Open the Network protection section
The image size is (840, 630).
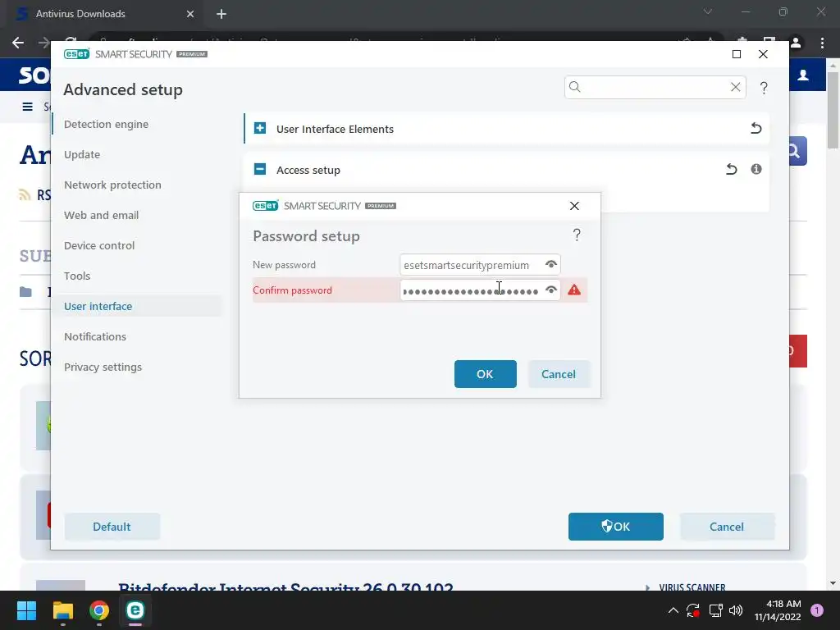[112, 185]
